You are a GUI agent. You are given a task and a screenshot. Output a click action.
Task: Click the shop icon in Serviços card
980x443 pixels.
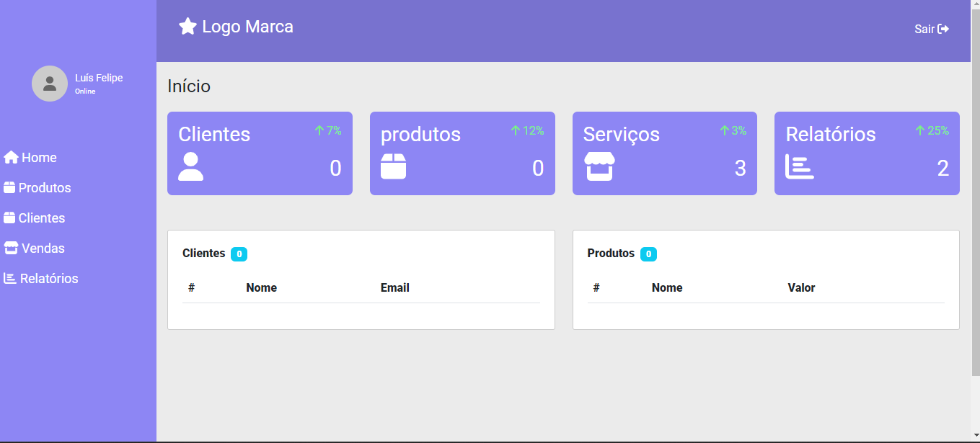[599, 166]
